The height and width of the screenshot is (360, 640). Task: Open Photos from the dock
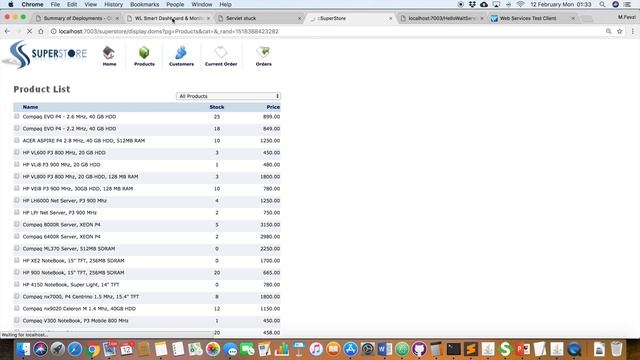(213, 349)
